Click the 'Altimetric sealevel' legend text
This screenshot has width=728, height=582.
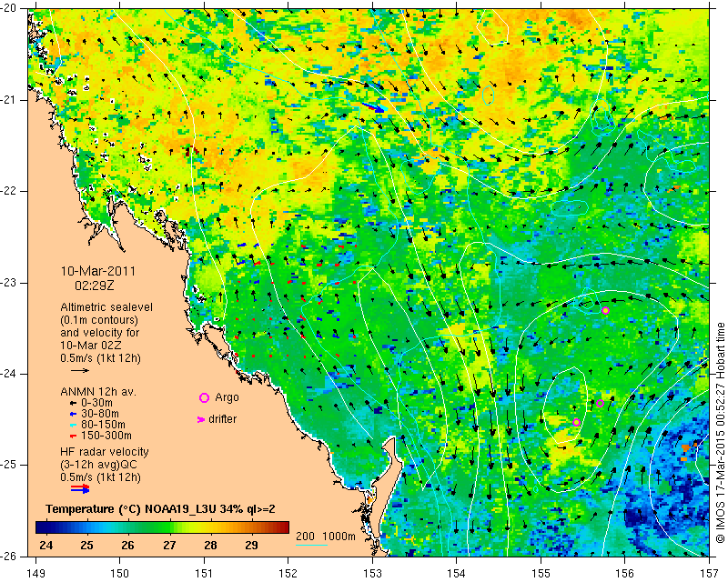coord(106,307)
